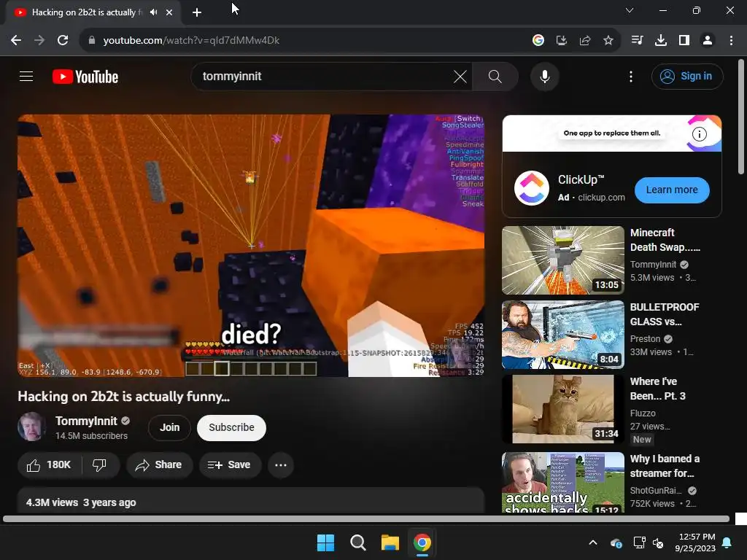The image size is (747, 560).
Task: Open BULLETPROOF GLASS vs video title
Action: coord(665,314)
